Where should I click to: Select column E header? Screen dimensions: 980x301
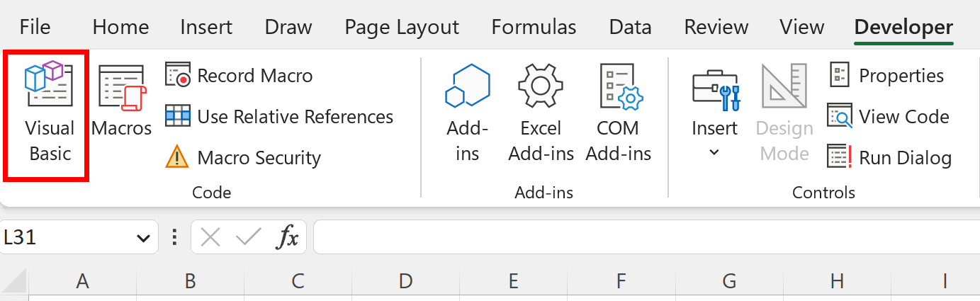click(513, 282)
